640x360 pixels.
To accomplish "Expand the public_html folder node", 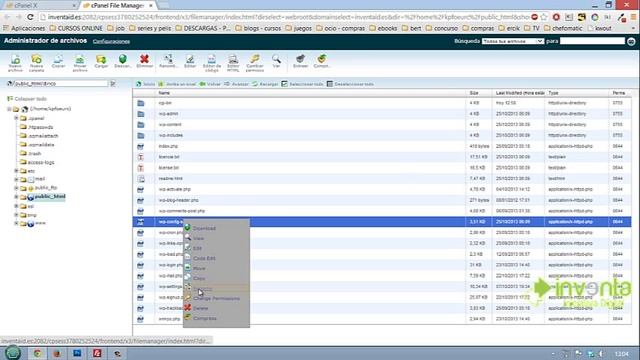I will (x=16, y=197).
